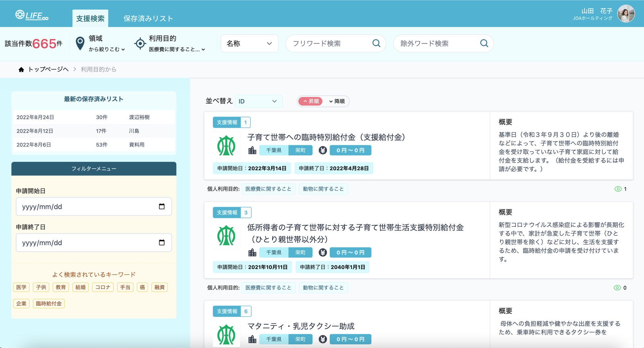Switch to 保存済みリスト tab
This screenshot has height=348, width=644.
pyautogui.click(x=148, y=18)
